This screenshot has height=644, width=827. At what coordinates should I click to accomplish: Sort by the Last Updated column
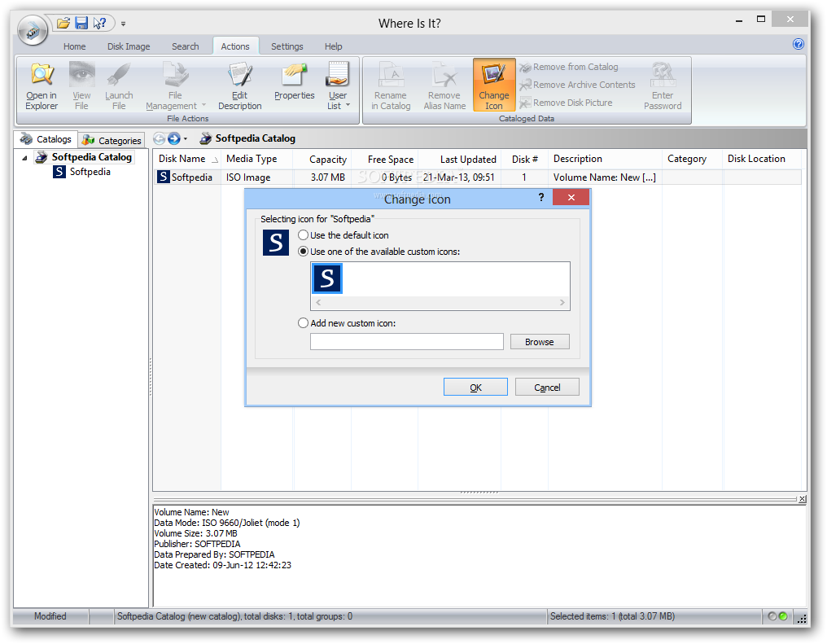pyautogui.click(x=459, y=159)
